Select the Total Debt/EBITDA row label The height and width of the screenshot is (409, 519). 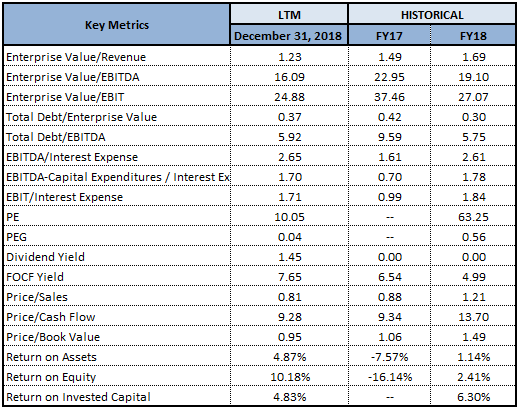[x=56, y=137]
